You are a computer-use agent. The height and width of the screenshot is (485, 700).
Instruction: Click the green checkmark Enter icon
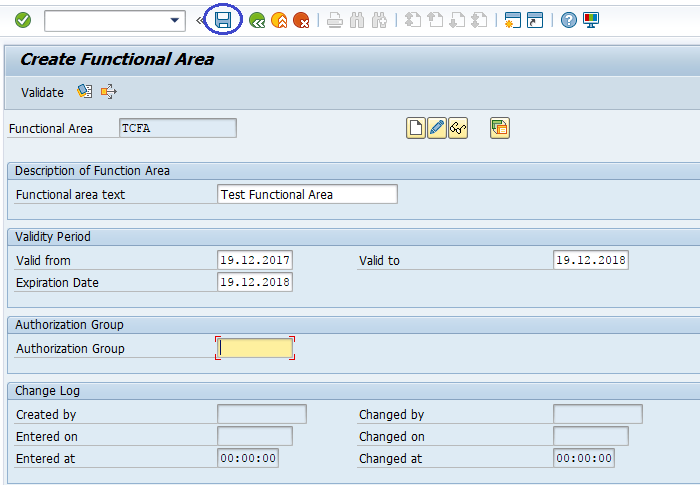coord(23,20)
